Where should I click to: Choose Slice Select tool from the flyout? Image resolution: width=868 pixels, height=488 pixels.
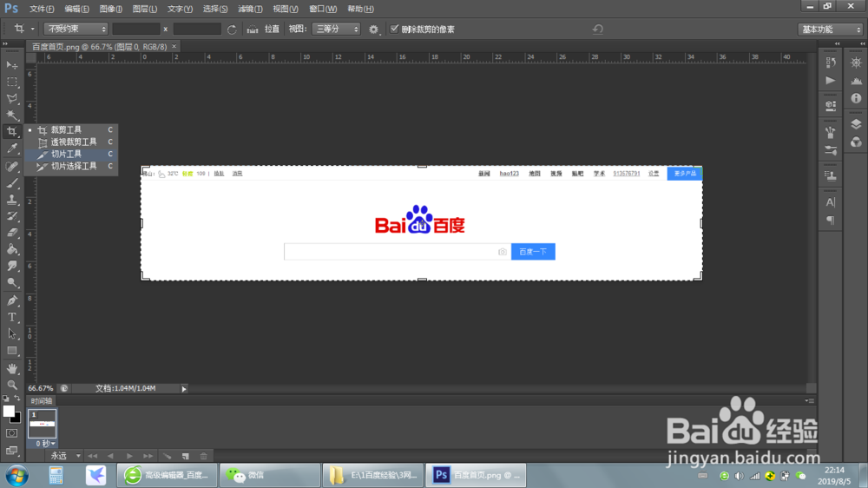pyautogui.click(x=71, y=166)
